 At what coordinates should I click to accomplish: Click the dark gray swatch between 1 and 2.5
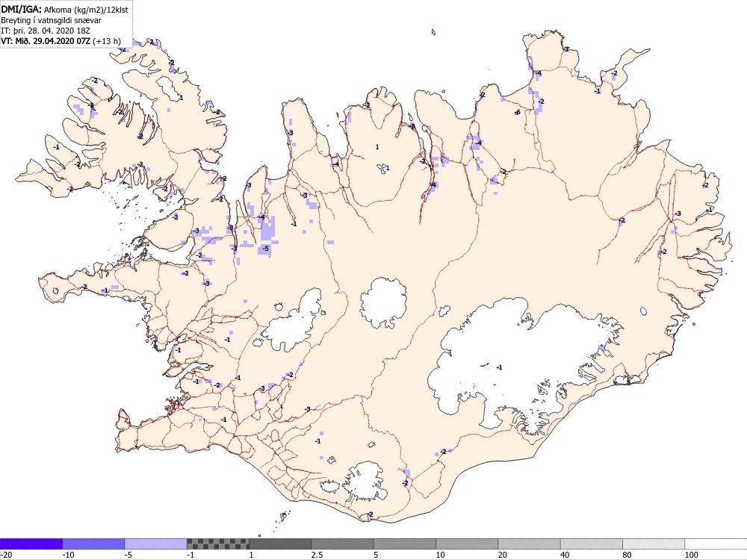click(x=280, y=544)
